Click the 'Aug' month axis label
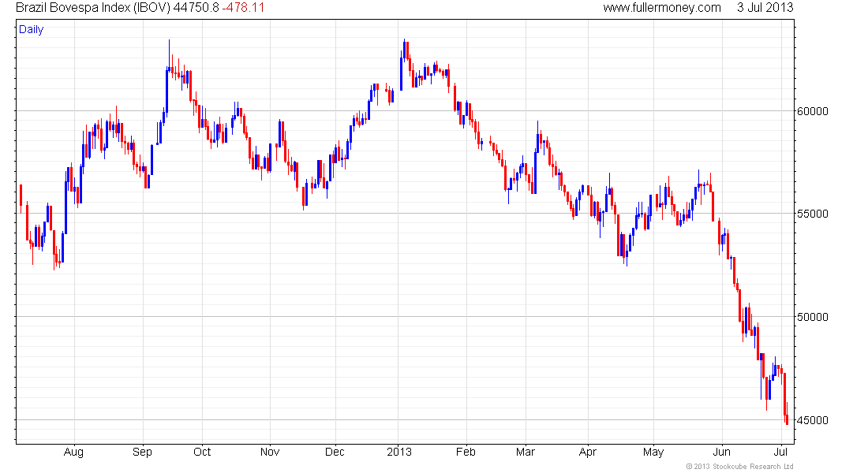868x473 pixels. click(73, 452)
